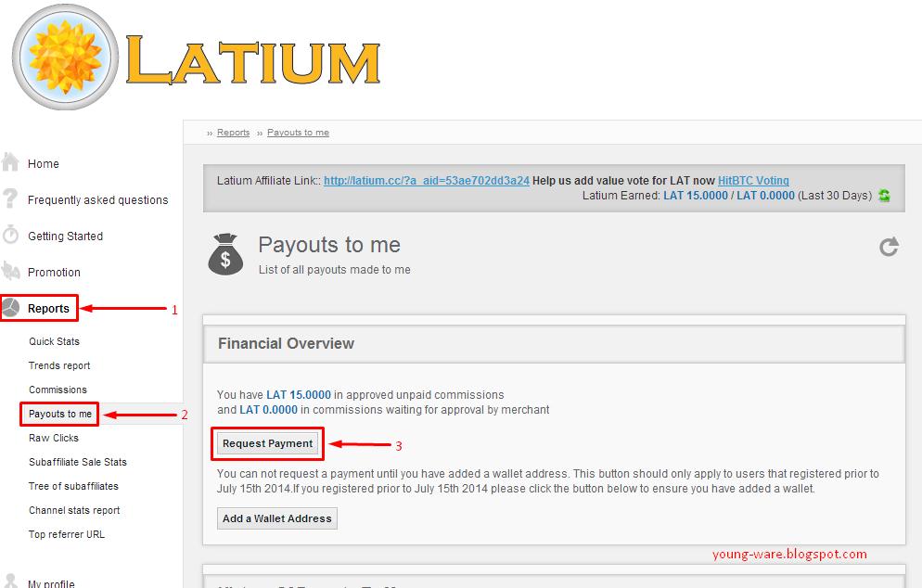Open the Latium affiliate link URL

[427, 181]
